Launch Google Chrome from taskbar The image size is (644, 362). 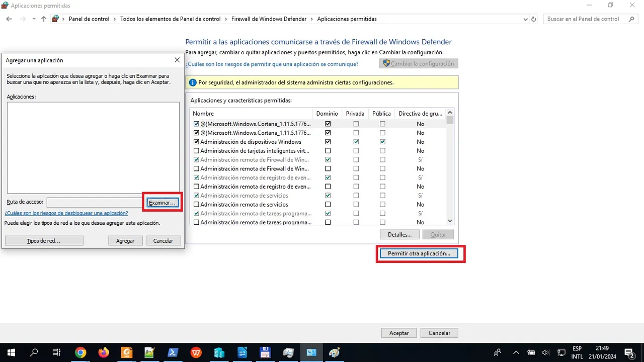coord(80,352)
